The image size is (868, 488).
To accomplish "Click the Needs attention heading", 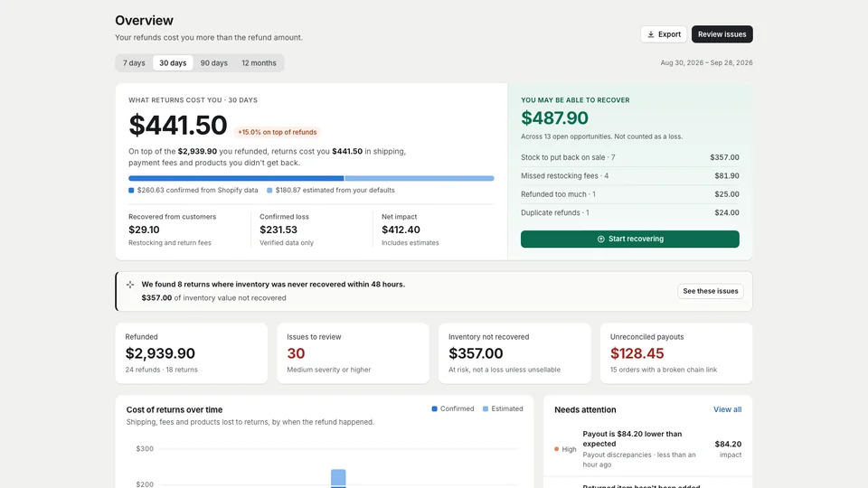I will click(585, 410).
